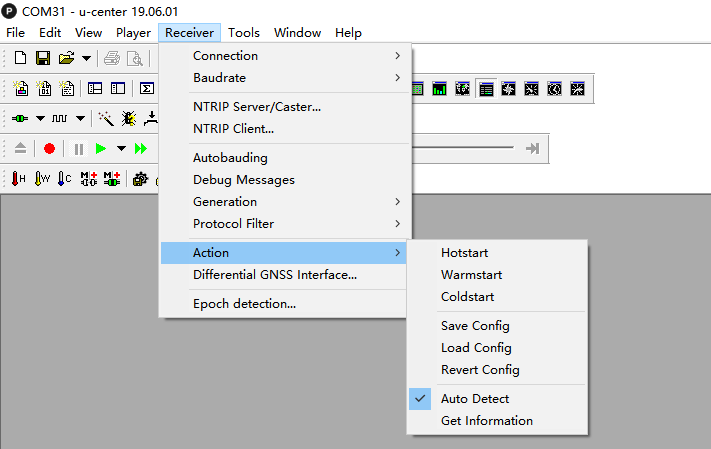
Task: Click the Open folder icon
Action: pos(66,58)
